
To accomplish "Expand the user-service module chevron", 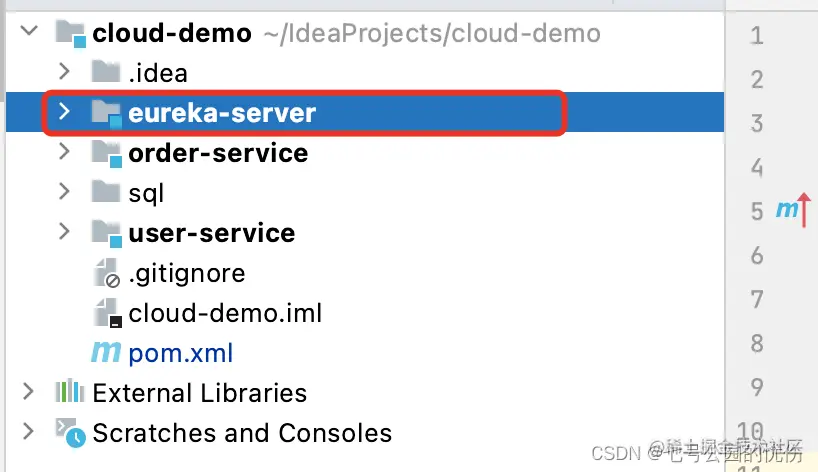I will click(64, 231).
